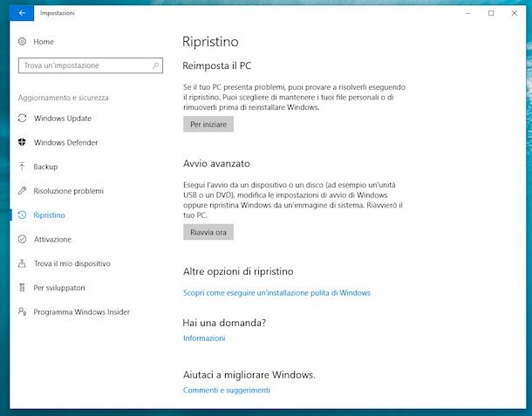532x416 pixels.
Task: Maximize the Impostazioni window
Action: click(x=491, y=13)
